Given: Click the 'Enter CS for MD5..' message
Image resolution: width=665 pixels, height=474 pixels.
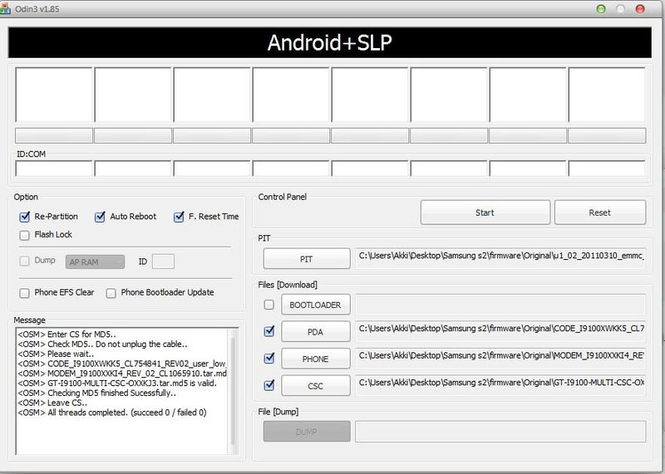Looking at the screenshot, I should (x=67, y=334).
